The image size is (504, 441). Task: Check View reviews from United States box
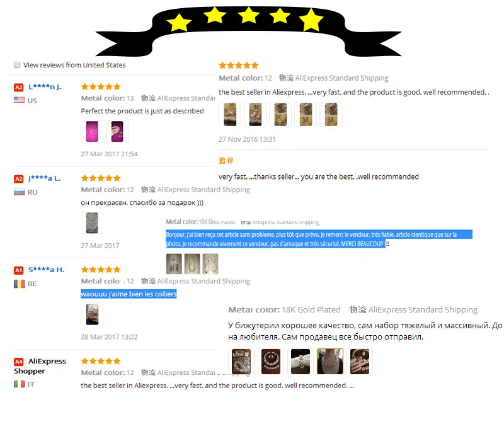coord(17,65)
